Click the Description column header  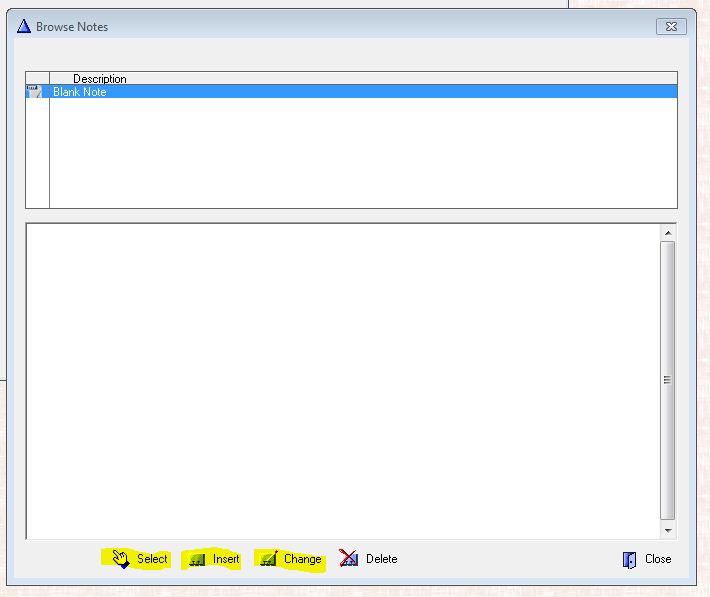[100, 79]
